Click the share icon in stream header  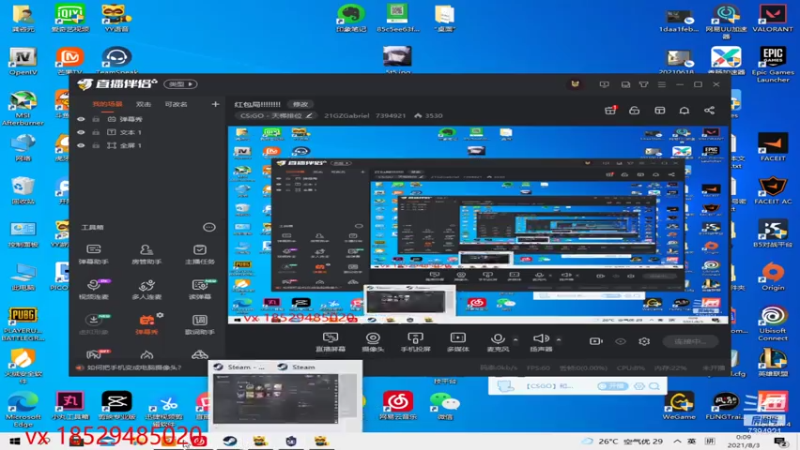[709, 110]
